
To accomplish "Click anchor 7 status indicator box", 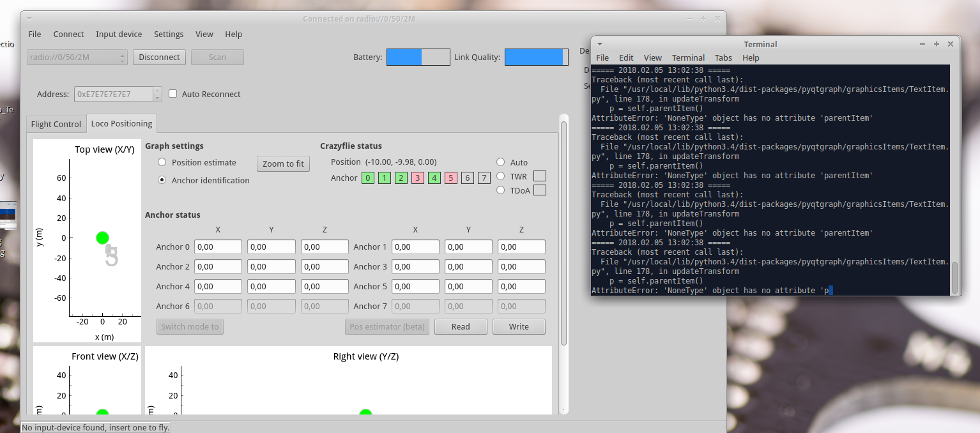I will pos(484,178).
